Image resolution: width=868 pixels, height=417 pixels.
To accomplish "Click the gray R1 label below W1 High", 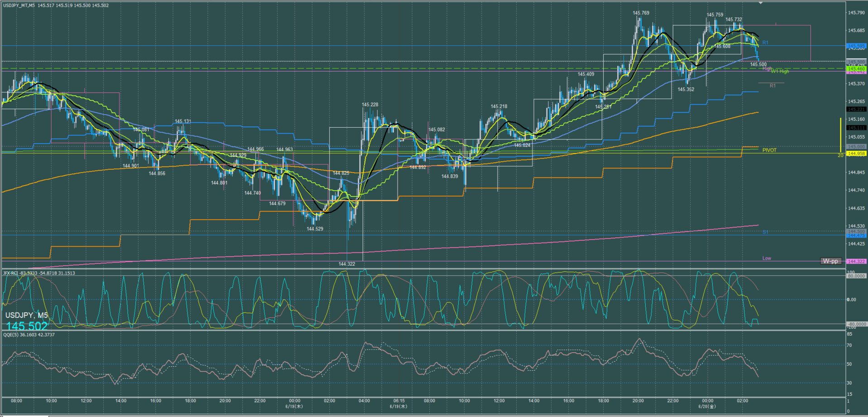I will pos(773,86).
